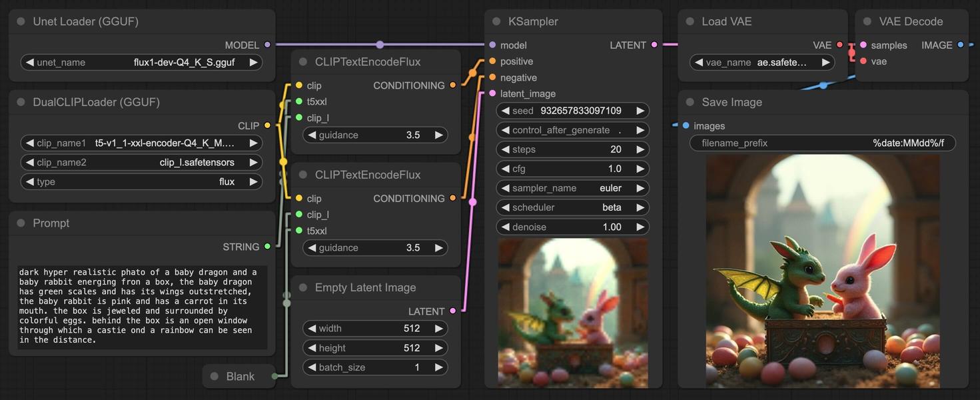The width and height of the screenshot is (980, 400).
Task: Click the denoise 1.00 slider field
Action: click(x=573, y=227)
